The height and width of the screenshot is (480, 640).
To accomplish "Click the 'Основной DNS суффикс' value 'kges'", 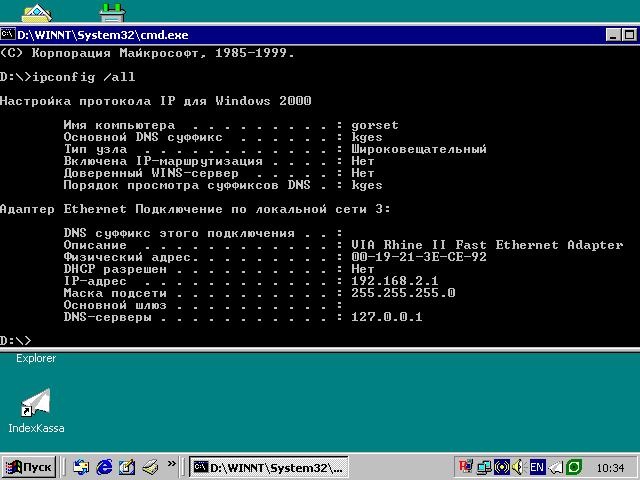I will 367,137.
